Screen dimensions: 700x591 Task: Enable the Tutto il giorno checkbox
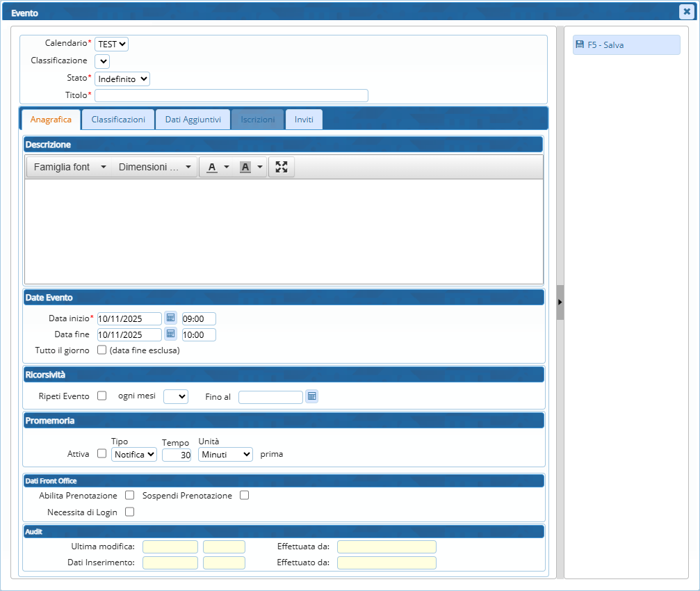tap(101, 350)
